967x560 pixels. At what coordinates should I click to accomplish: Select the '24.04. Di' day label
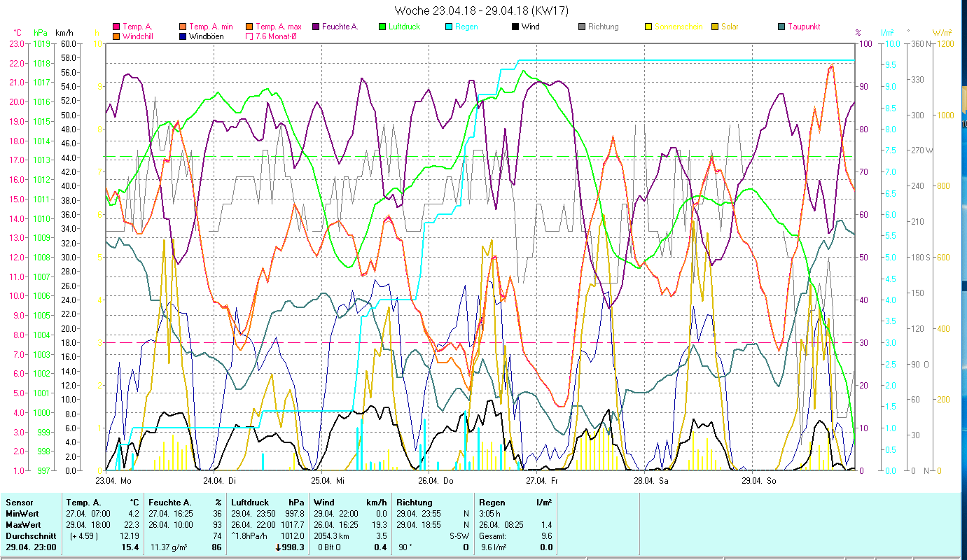pyautogui.click(x=219, y=480)
